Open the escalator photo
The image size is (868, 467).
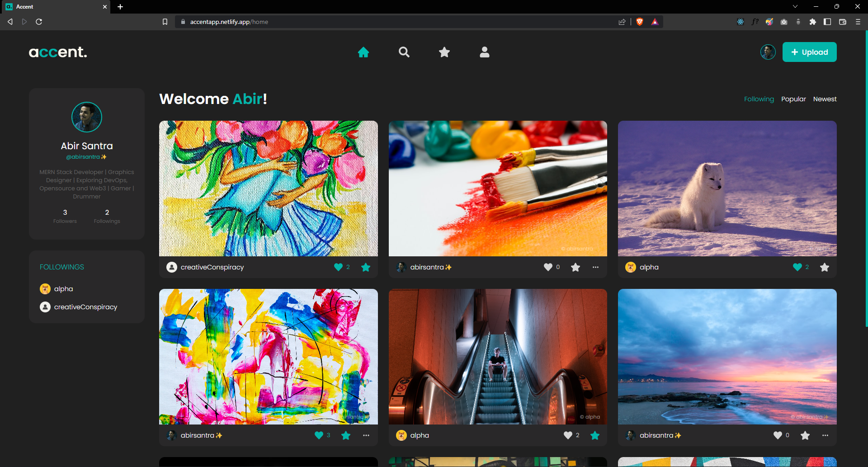(x=498, y=357)
